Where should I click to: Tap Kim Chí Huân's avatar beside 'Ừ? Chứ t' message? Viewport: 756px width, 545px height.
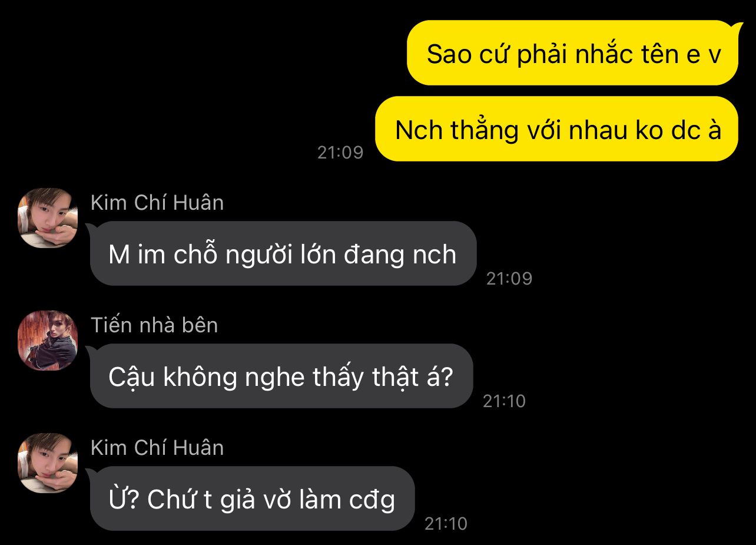pos(48,463)
